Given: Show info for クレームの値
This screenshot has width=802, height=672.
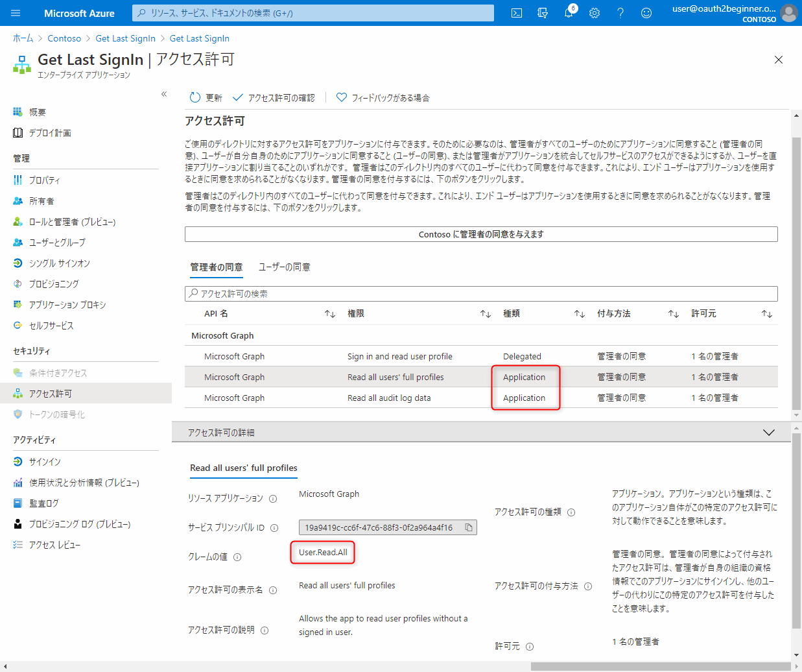Looking at the screenshot, I should pos(237,557).
